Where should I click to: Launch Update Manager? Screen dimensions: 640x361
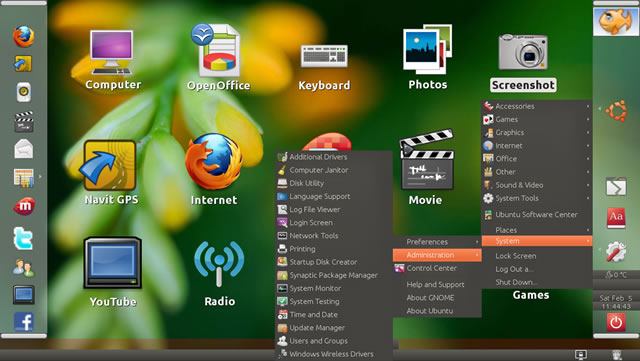334,328
